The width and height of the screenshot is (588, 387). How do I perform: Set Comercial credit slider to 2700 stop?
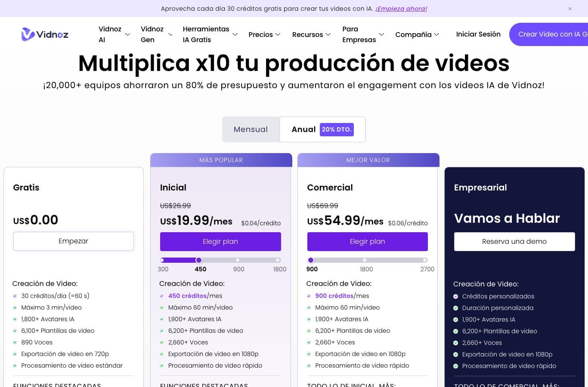[x=425, y=260]
